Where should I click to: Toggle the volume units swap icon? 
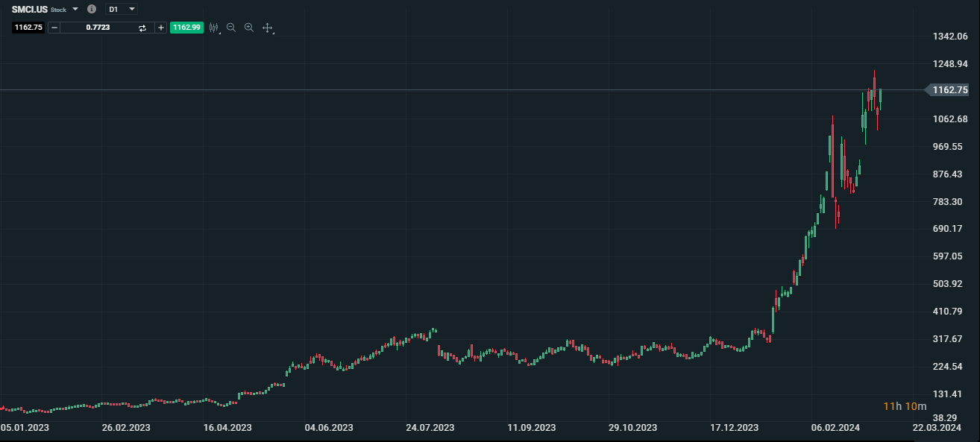[142, 28]
